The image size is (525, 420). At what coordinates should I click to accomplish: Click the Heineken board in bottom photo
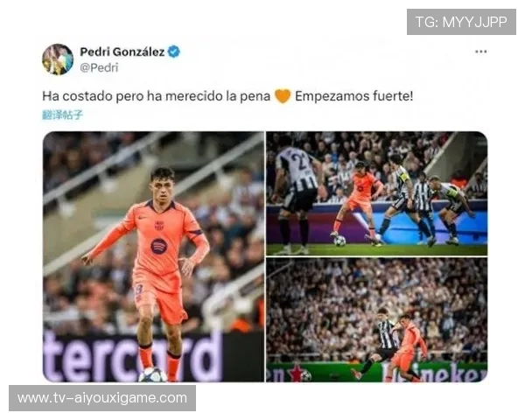[x=435, y=373]
